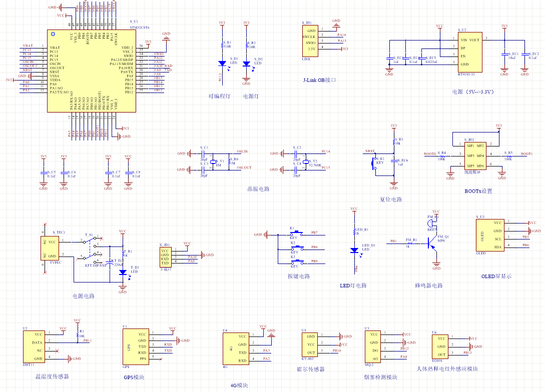
Task: Click the '4G模块' caption
Action: (x=239, y=385)
